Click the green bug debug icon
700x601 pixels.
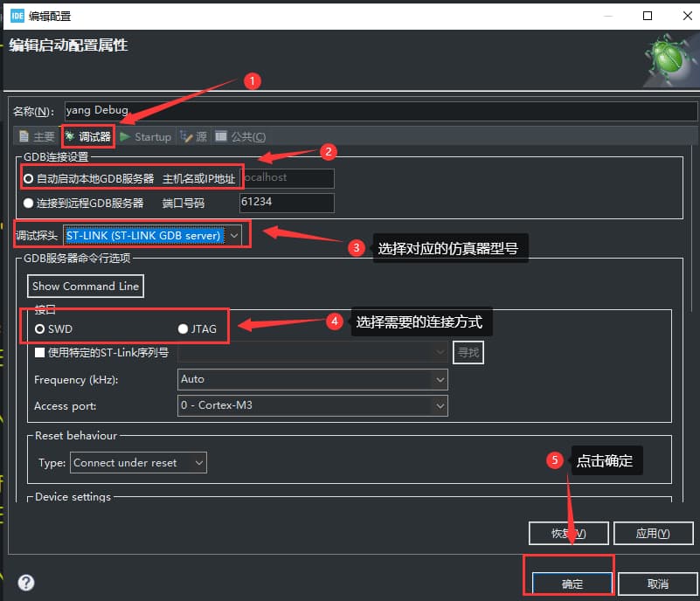pyautogui.click(x=669, y=59)
